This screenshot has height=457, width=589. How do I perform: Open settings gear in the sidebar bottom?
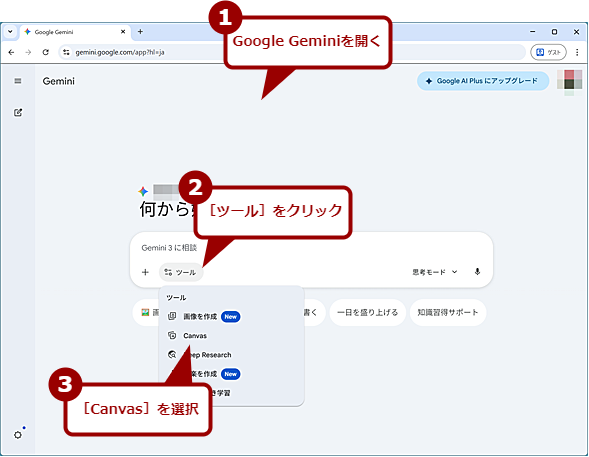[x=18, y=434]
